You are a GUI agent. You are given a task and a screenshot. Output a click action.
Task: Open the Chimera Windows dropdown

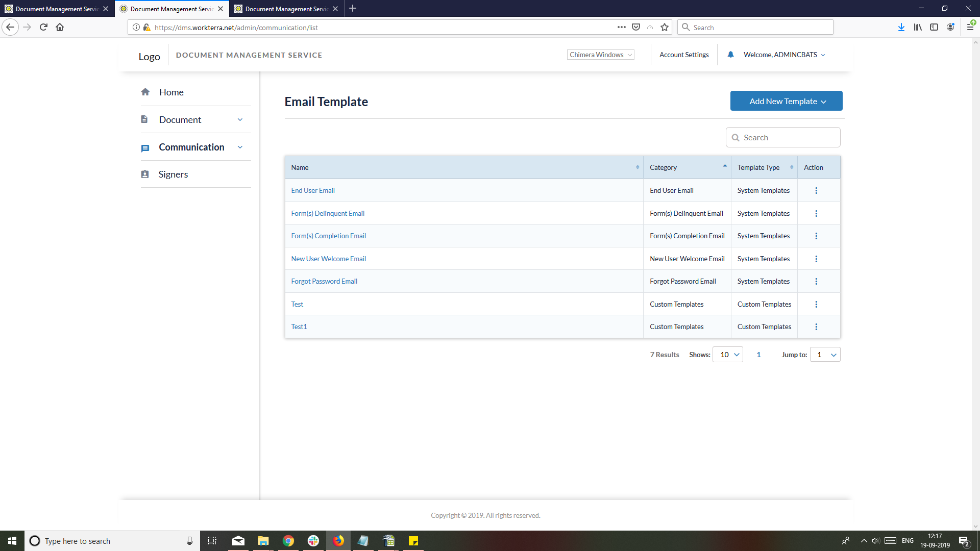(600, 55)
